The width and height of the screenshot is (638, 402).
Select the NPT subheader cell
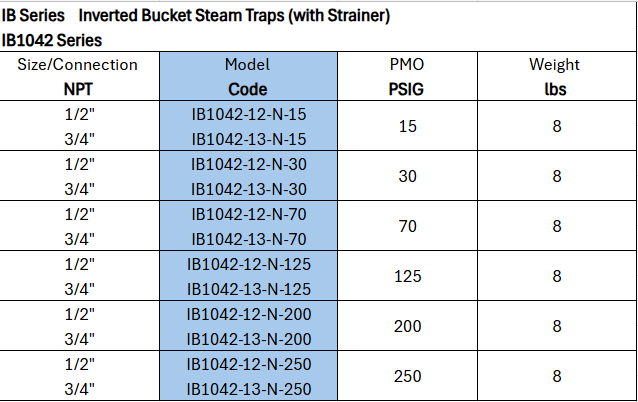coord(79,88)
